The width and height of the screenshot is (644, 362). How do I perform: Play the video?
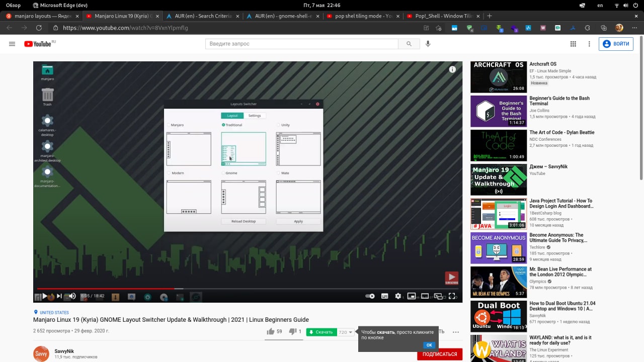click(x=44, y=296)
